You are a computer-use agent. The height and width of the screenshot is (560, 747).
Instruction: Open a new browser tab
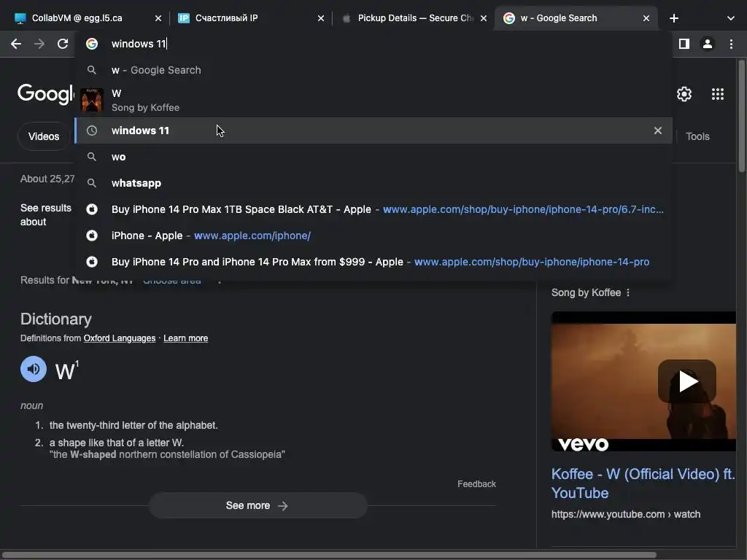point(673,18)
